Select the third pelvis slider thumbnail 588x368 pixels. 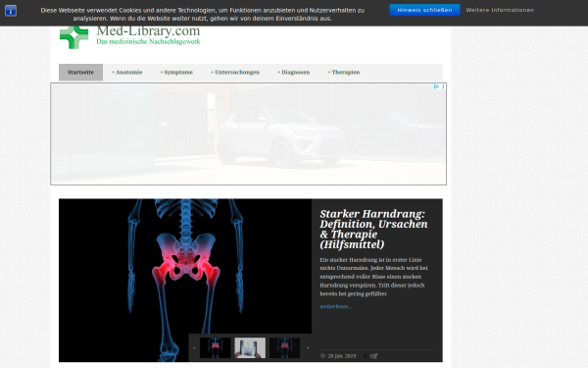[x=284, y=347]
